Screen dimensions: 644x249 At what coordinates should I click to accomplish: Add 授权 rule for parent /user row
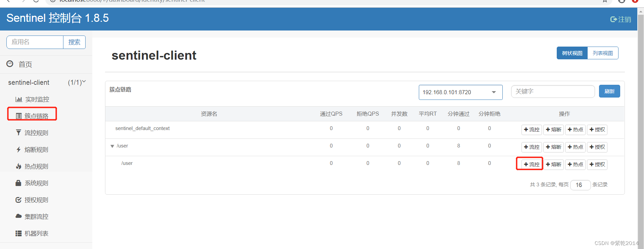tap(597, 147)
